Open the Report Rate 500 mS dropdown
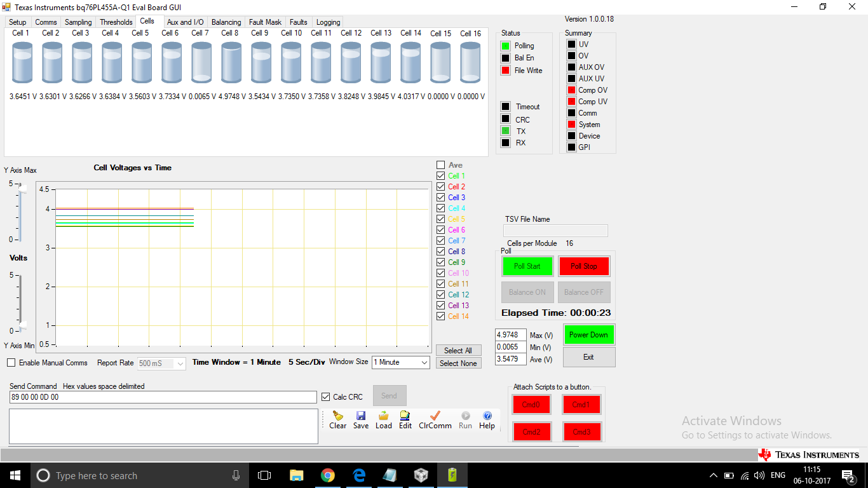Image resolution: width=868 pixels, height=488 pixels. tap(161, 363)
